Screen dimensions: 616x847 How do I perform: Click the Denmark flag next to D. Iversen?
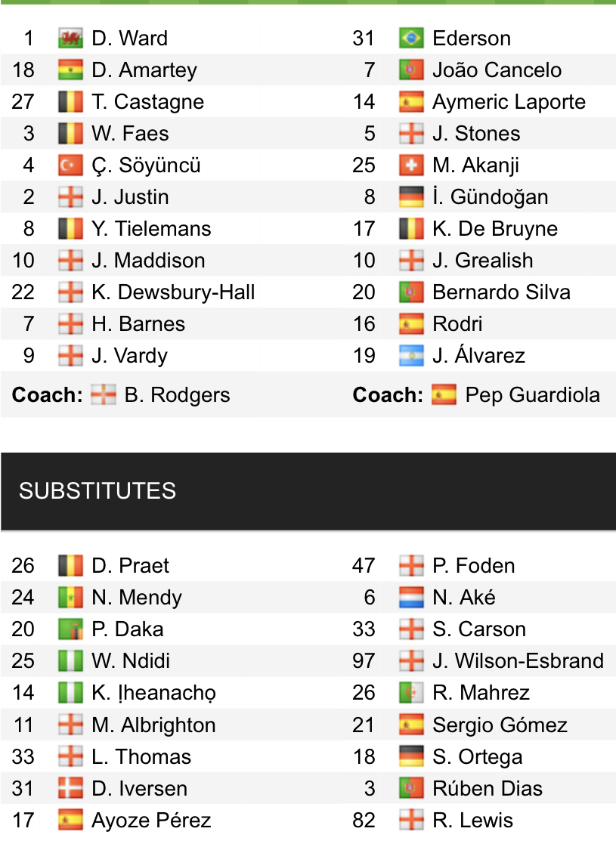(70, 788)
